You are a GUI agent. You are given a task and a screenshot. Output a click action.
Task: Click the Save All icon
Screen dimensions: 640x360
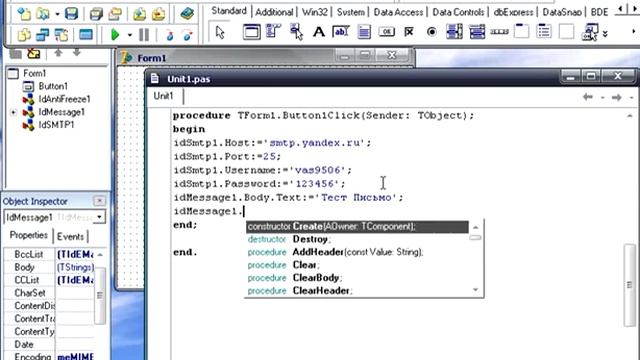96,14
